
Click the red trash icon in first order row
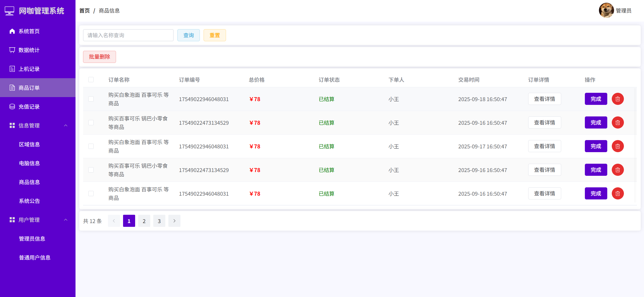pyautogui.click(x=618, y=99)
